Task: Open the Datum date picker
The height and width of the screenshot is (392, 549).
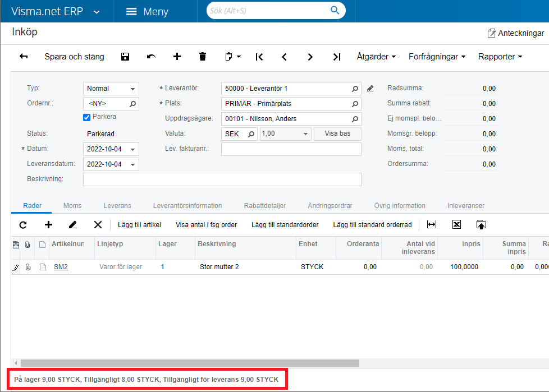Action: [x=133, y=149]
